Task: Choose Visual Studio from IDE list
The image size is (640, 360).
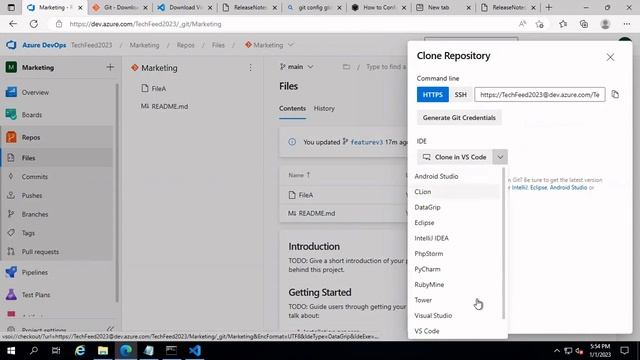Action: [454, 316]
